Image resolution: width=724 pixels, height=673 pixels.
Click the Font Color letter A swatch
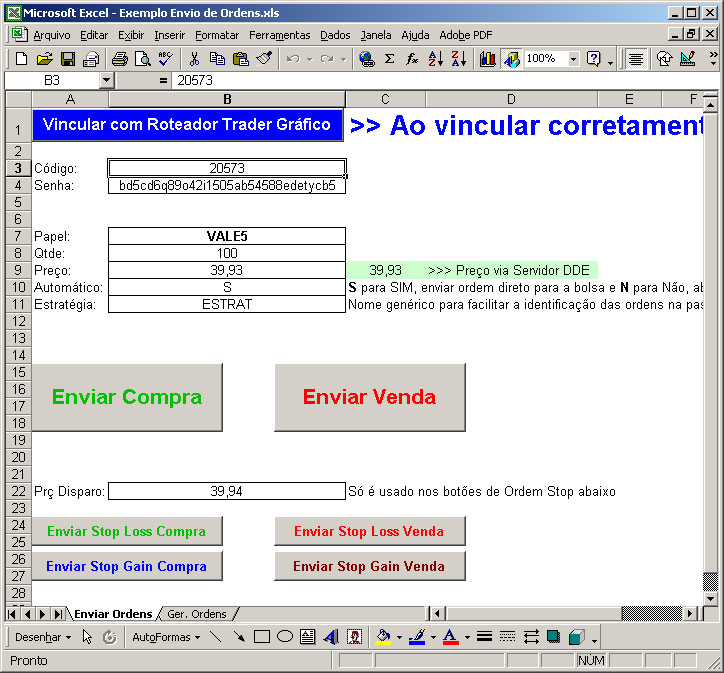pyautogui.click(x=450, y=637)
